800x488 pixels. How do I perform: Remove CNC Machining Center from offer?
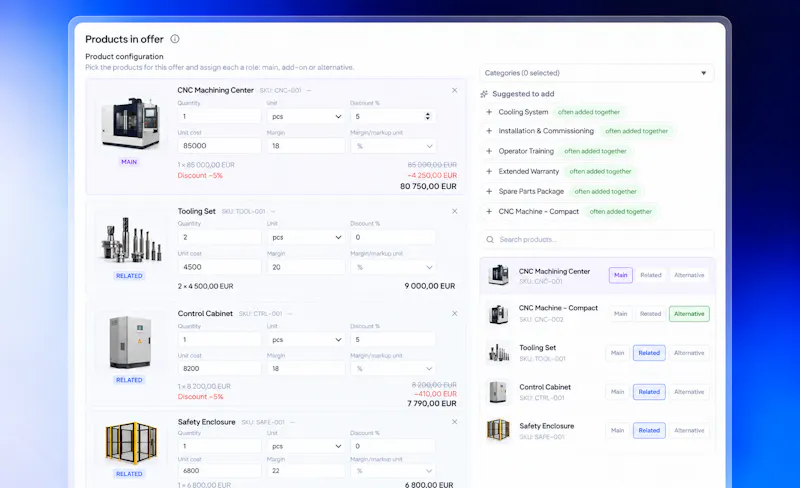pyautogui.click(x=455, y=90)
